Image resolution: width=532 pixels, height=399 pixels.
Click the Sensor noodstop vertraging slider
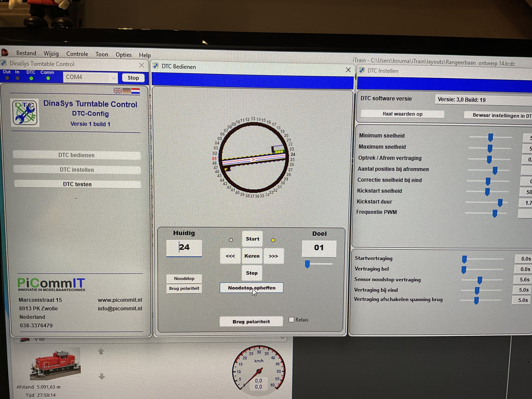click(482, 280)
